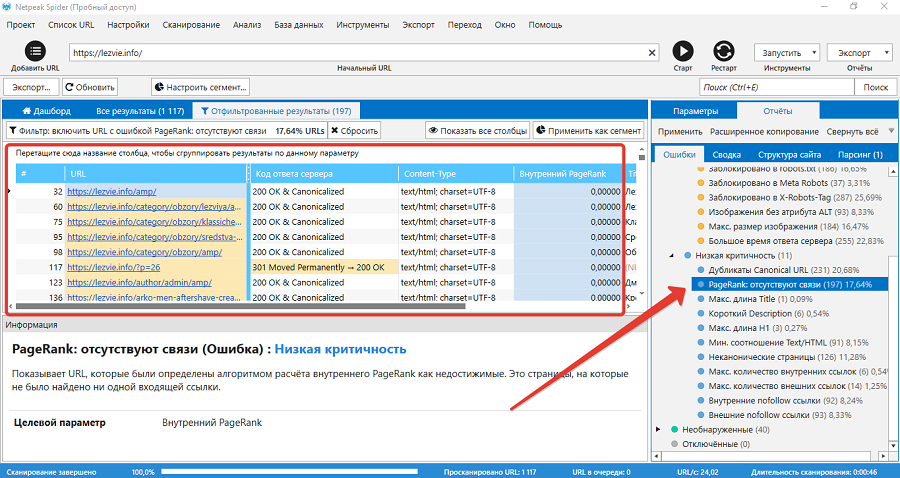
Task: Sort by Content-Type column header
Action: (456, 174)
